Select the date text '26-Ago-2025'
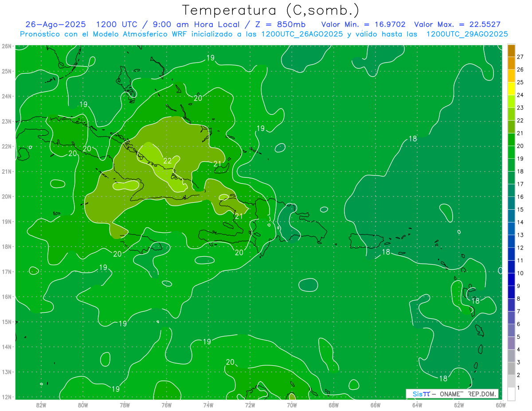The width and height of the screenshot is (532, 411). (x=55, y=24)
